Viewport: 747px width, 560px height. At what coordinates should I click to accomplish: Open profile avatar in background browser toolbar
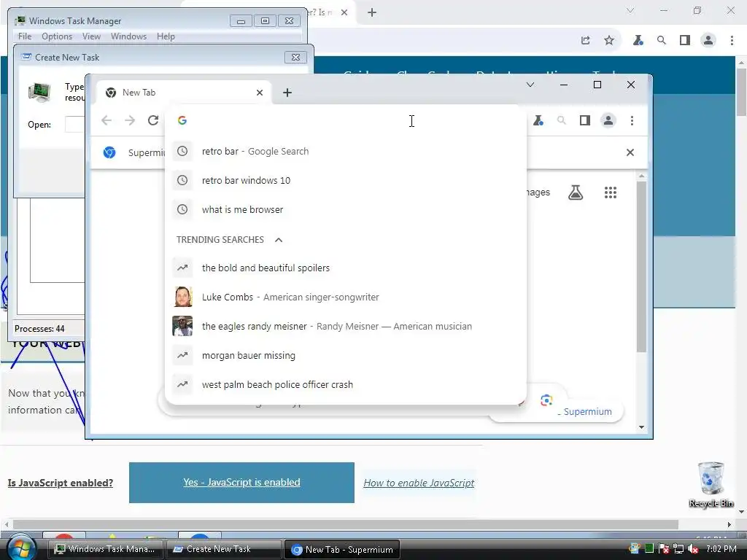coord(708,41)
